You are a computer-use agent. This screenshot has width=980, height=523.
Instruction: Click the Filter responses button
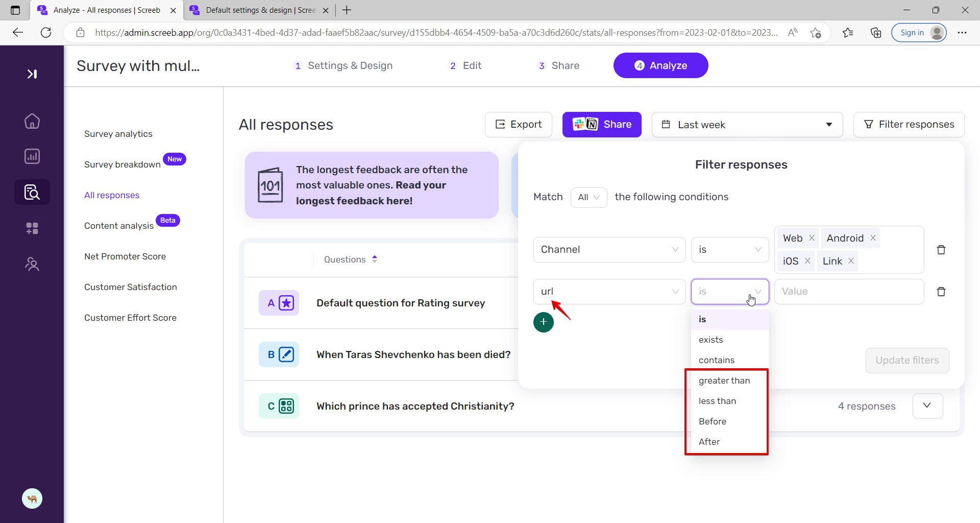[909, 125]
